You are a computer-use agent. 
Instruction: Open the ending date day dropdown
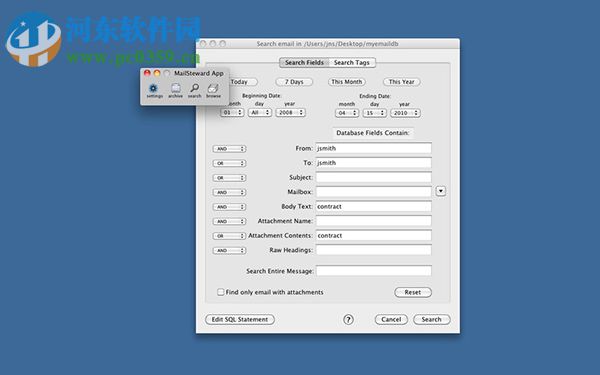375,113
